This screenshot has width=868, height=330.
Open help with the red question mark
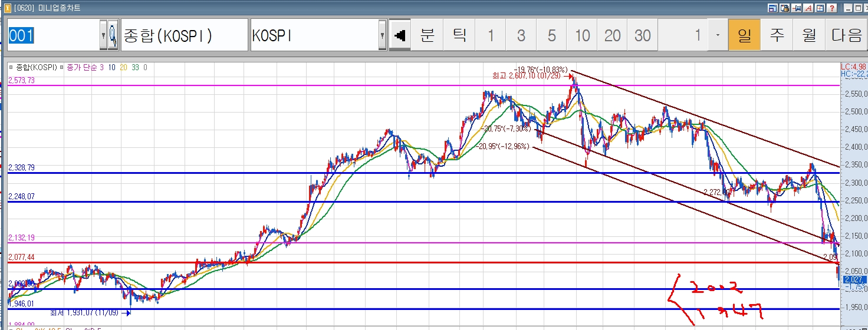[831, 8]
